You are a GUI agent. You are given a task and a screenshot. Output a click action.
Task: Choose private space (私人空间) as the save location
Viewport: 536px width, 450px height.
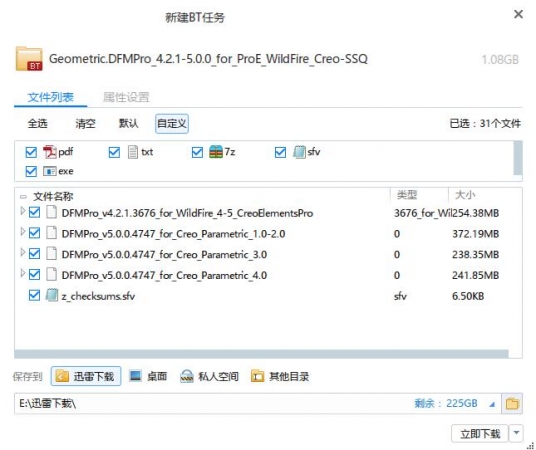[209, 376]
